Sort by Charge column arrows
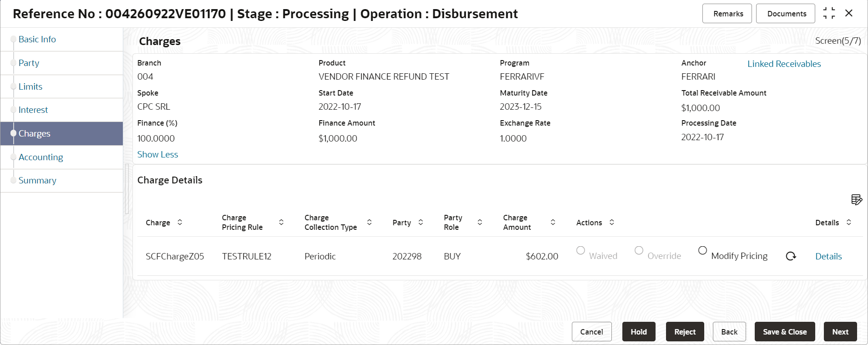The width and height of the screenshot is (868, 345). (x=180, y=222)
